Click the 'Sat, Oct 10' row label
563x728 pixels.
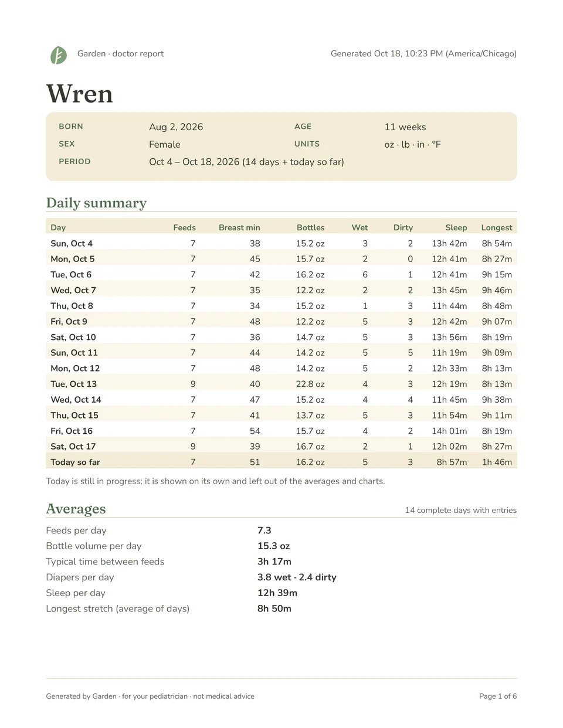(73, 337)
